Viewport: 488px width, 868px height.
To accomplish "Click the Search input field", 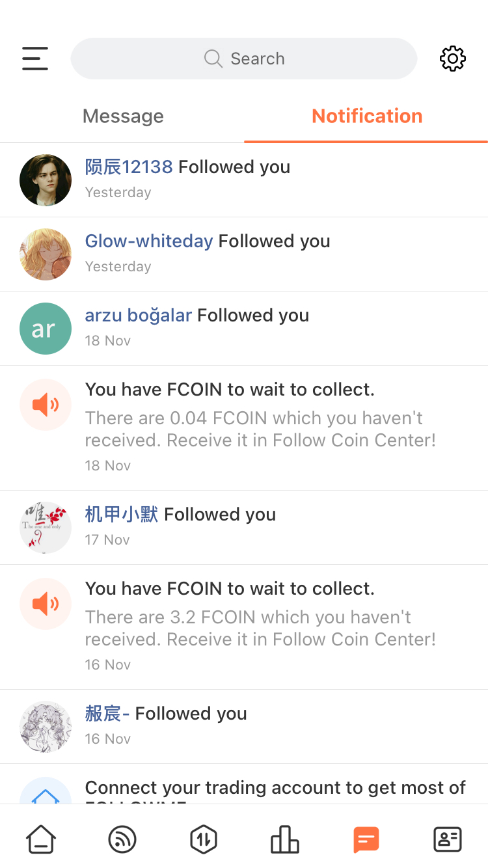I will coord(244,59).
